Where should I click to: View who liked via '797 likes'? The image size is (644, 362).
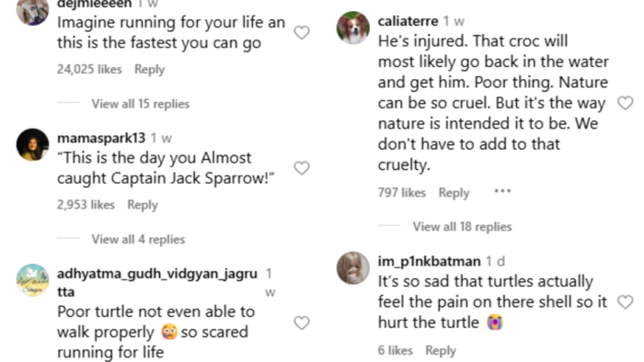[x=402, y=192]
